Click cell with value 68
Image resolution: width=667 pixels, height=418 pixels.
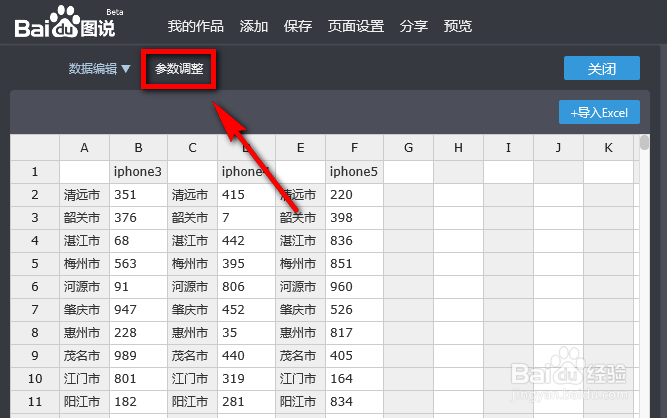pyautogui.click(x=138, y=241)
